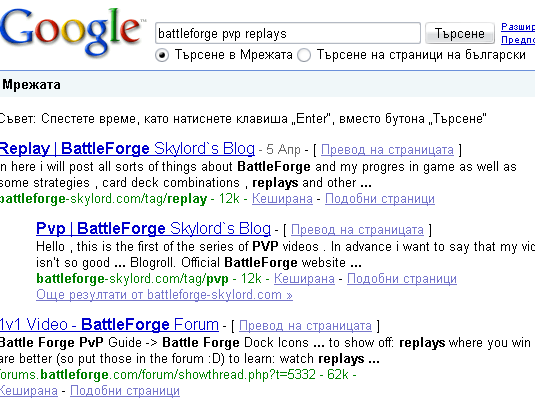Open Подобни страници for the Replay result

(x=380, y=199)
